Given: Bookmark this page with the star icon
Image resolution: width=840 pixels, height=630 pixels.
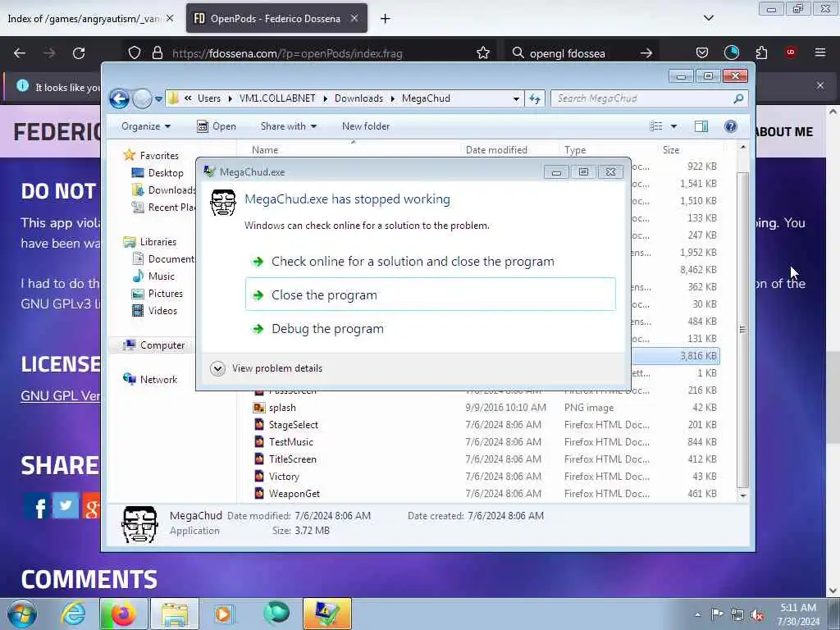Looking at the screenshot, I should (483, 53).
